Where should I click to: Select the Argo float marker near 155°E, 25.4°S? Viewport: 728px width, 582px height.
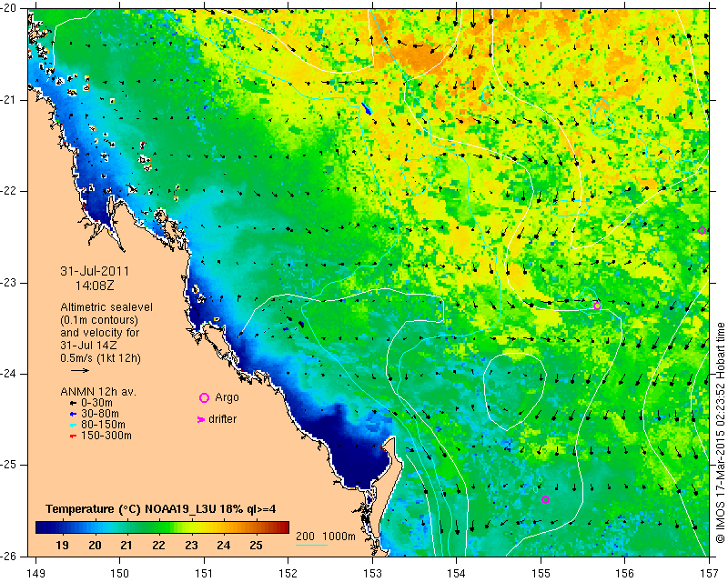545,500
